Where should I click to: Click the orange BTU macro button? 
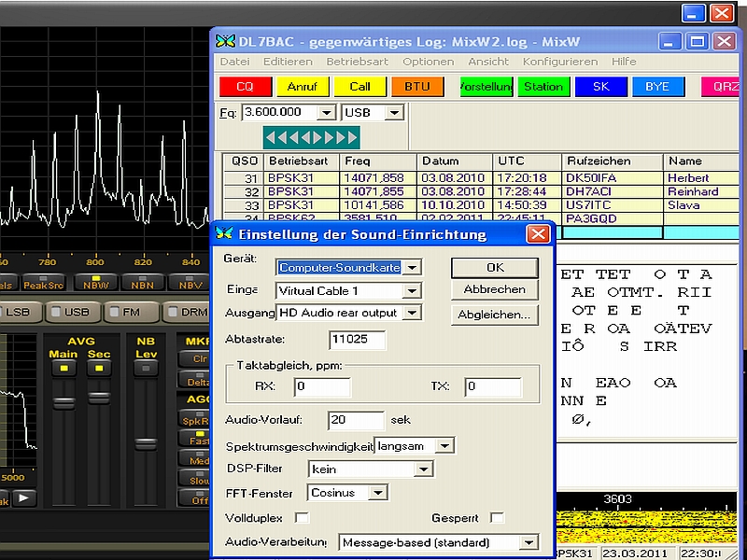pyautogui.click(x=417, y=87)
